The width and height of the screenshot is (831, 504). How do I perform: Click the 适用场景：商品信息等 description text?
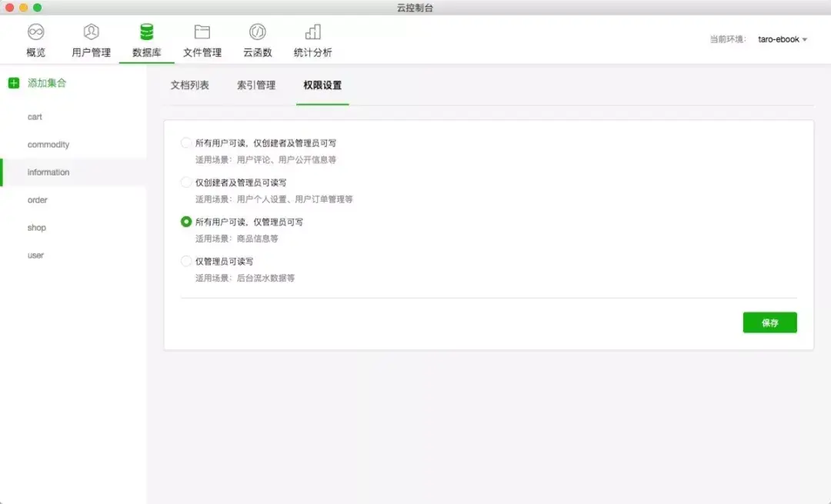[236, 239]
